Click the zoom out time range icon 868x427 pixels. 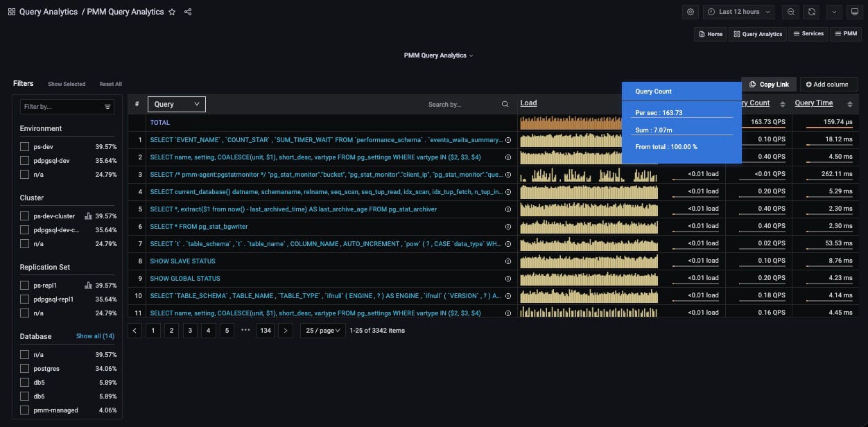pyautogui.click(x=791, y=12)
